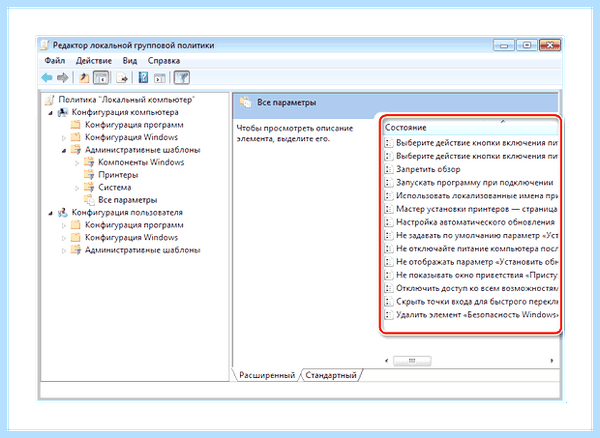
Task: Open Help via the toolbar question-mark icon
Action: click(x=143, y=78)
